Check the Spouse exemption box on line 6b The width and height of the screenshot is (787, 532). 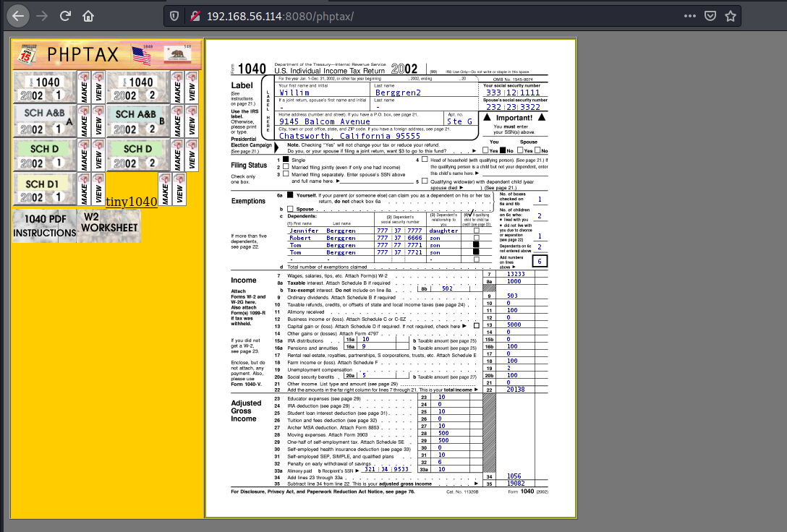click(290, 208)
